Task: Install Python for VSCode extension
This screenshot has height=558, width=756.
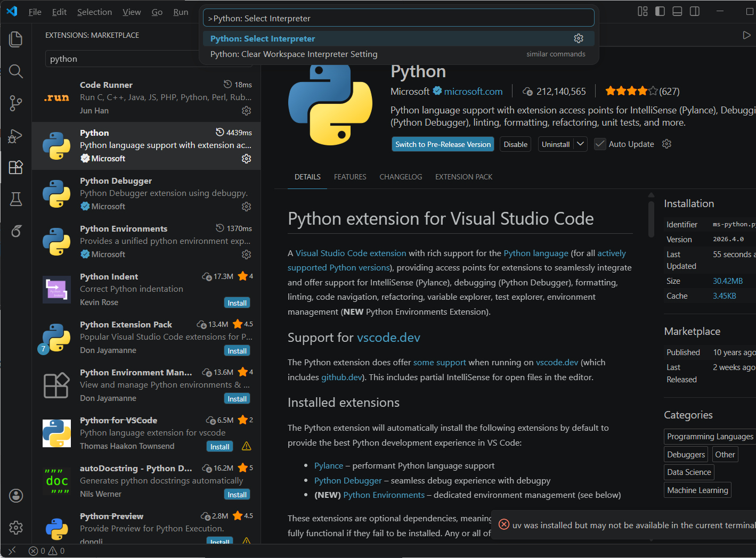Action: click(x=220, y=447)
